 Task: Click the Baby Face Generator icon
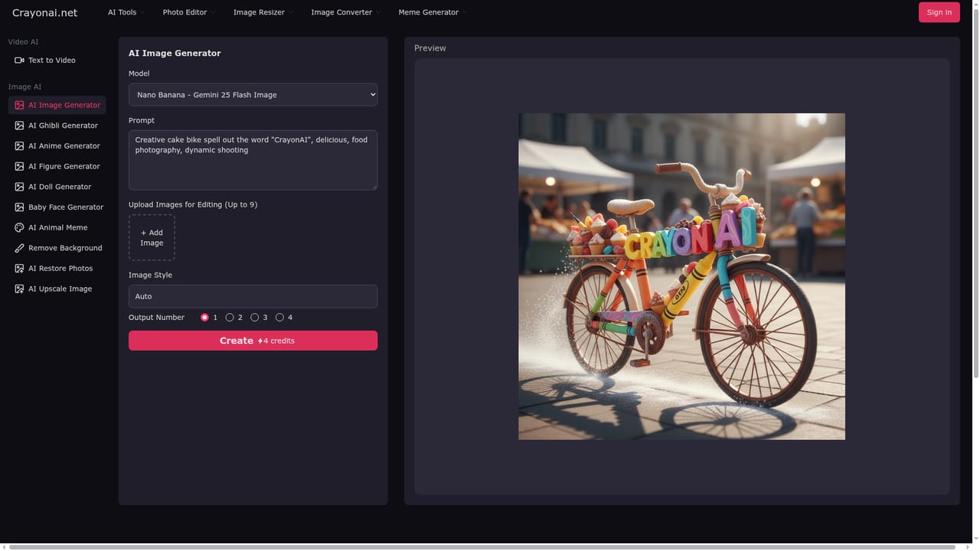[19, 207]
